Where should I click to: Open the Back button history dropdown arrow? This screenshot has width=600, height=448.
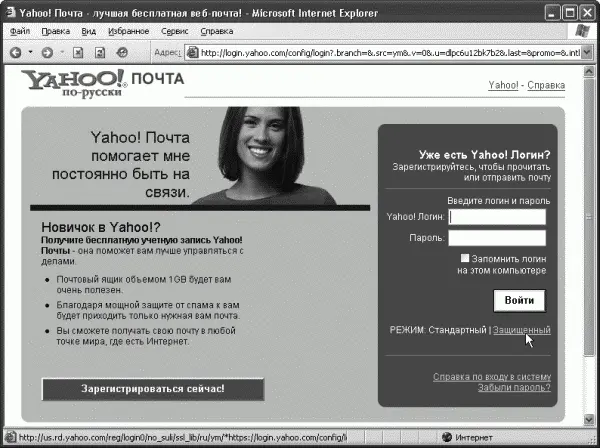(30, 52)
